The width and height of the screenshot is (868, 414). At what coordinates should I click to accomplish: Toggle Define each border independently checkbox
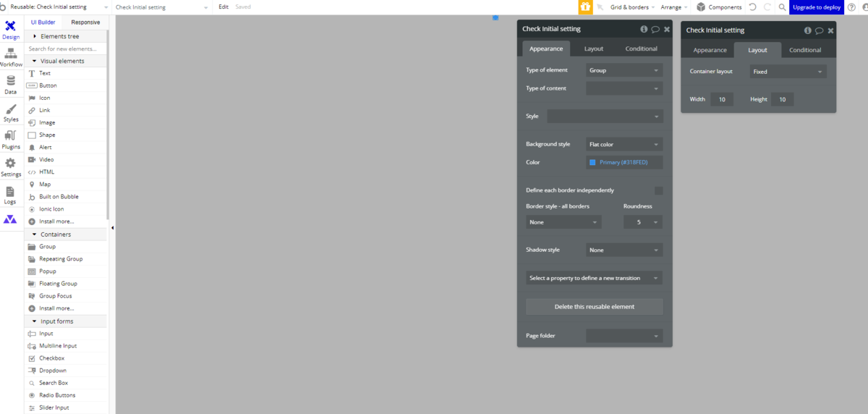point(658,190)
